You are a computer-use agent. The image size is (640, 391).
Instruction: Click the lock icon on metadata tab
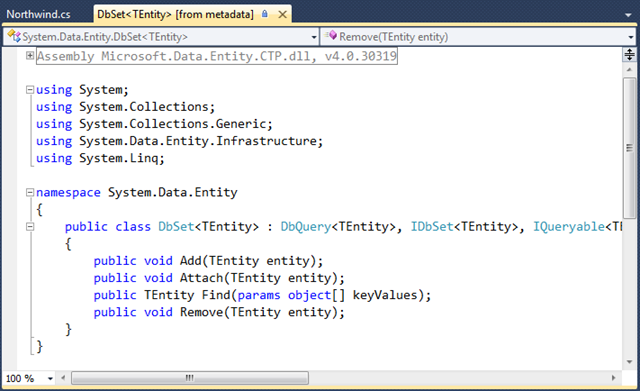pyautogui.click(x=265, y=14)
